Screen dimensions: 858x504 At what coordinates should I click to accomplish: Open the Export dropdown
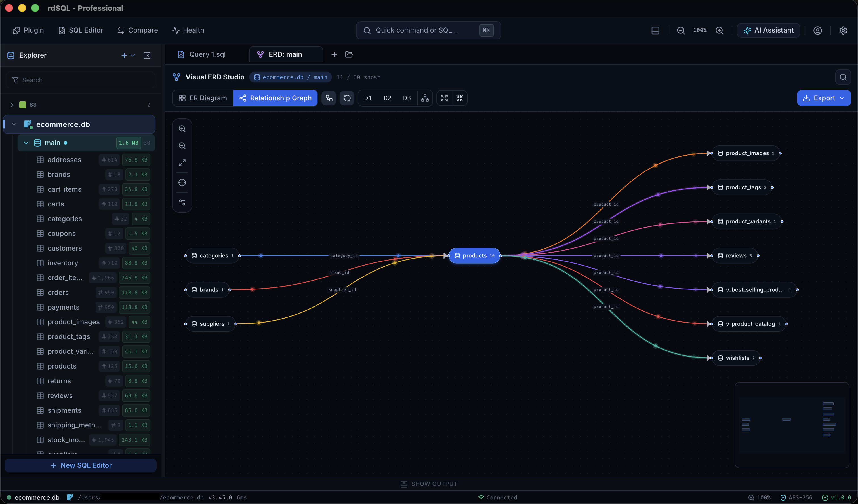click(824, 98)
